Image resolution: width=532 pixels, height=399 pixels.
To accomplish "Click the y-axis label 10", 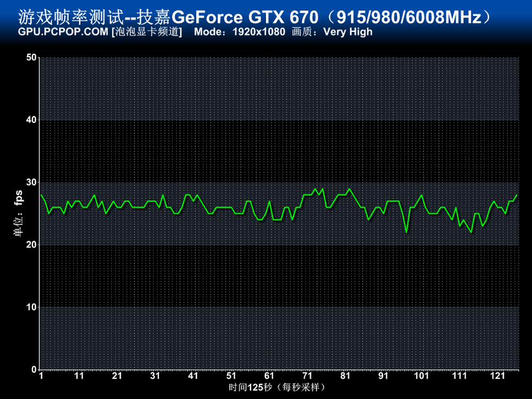I will [31, 307].
